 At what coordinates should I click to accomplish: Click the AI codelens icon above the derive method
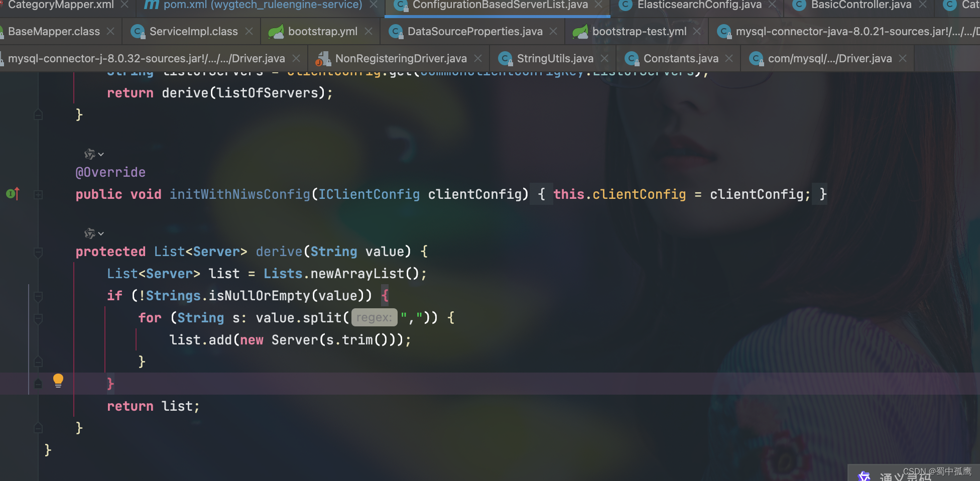(x=89, y=233)
